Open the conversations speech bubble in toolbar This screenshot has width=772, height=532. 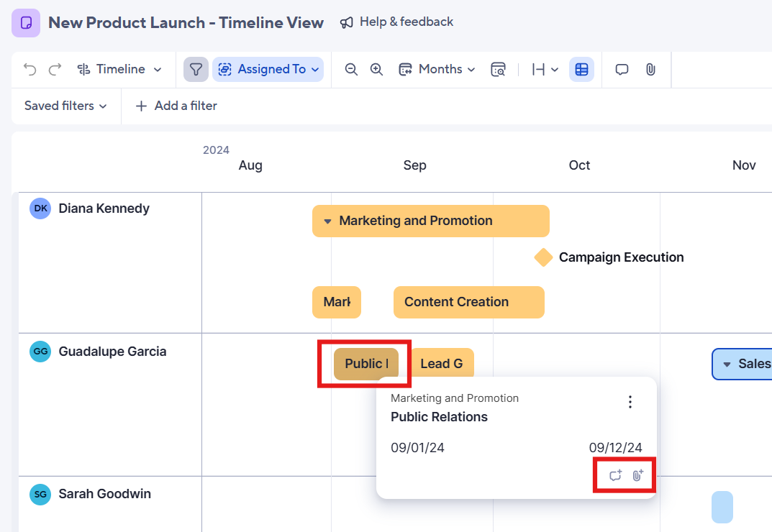[622, 69]
